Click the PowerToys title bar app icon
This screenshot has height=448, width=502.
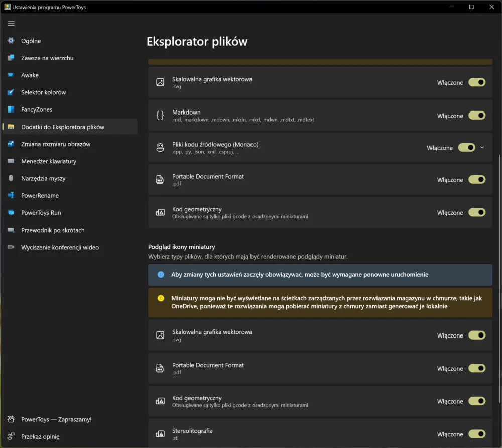(x=7, y=7)
